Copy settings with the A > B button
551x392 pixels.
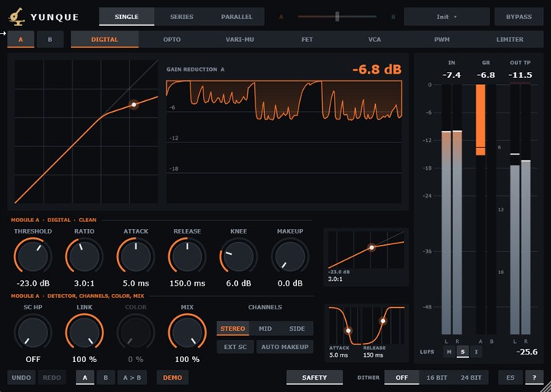132,377
